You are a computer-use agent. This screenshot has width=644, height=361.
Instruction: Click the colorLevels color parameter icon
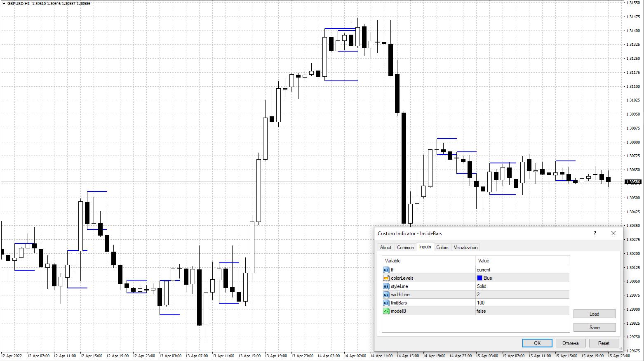click(386, 278)
